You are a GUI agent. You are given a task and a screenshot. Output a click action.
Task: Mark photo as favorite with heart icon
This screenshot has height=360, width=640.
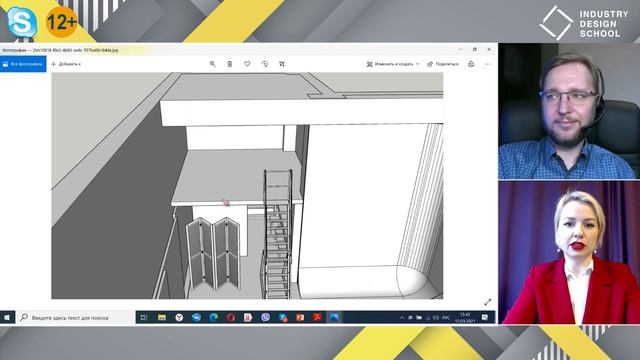247,64
